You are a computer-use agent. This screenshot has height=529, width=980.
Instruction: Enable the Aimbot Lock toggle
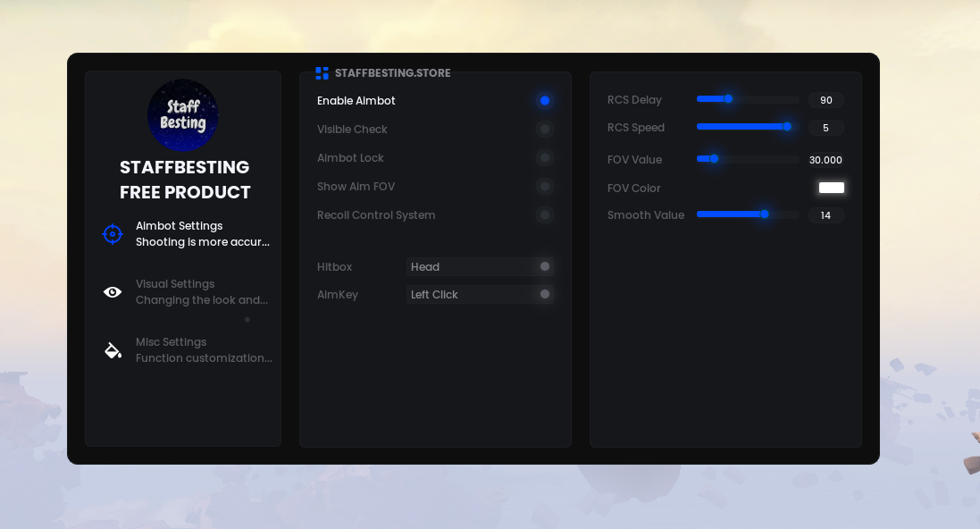(x=545, y=157)
